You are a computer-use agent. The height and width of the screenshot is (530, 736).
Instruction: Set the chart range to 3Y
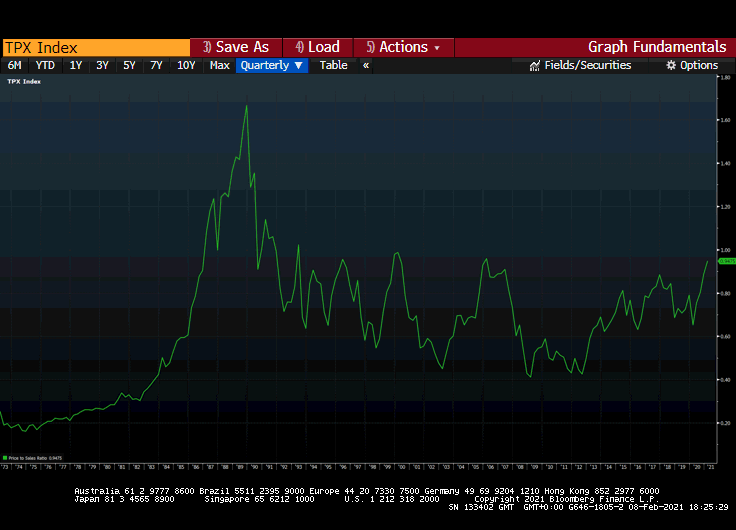[x=102, y=65]
